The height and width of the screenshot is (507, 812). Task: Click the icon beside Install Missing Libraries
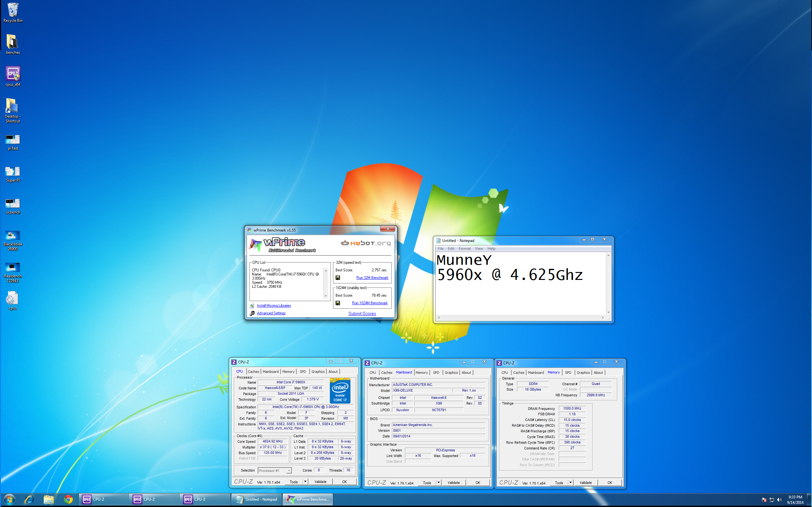coord(252,306)
